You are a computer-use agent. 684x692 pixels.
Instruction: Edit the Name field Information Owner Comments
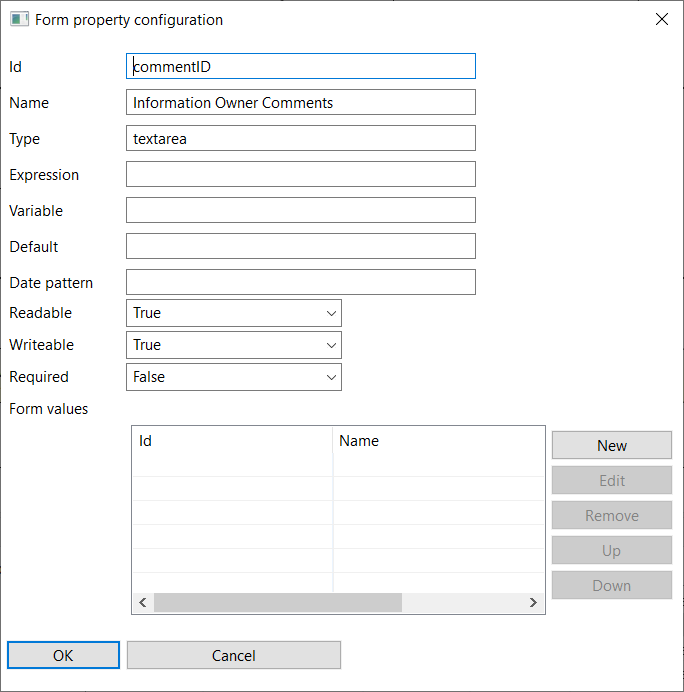[x=301, y=102]
